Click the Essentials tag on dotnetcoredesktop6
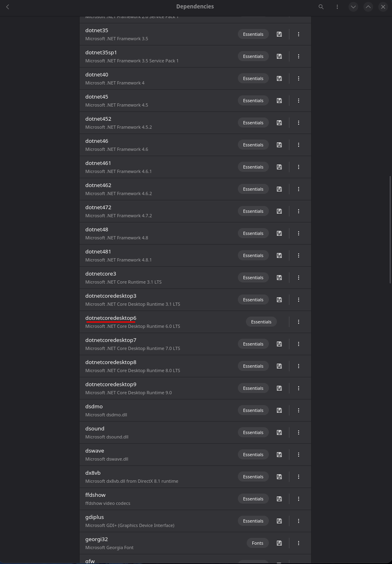 [261, 322]
